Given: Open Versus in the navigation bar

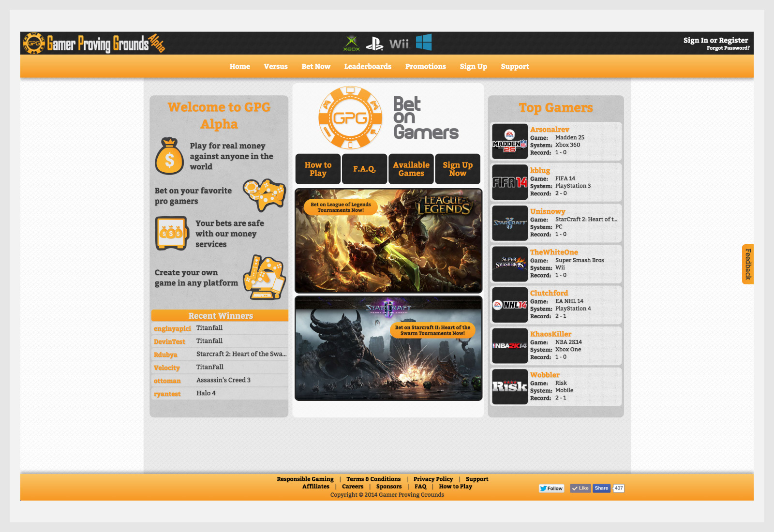Looking at the screenshot, I should (276, 67).
